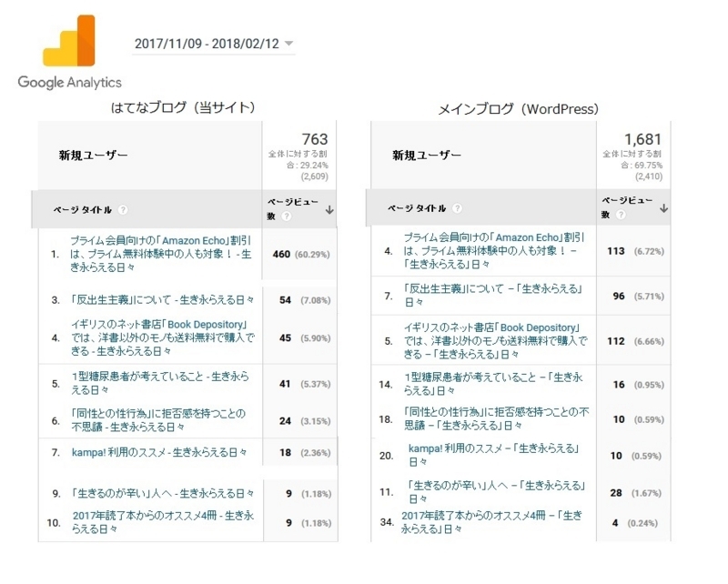
Task: Click right table ページタイトル column header
Action: click(417, 208)
